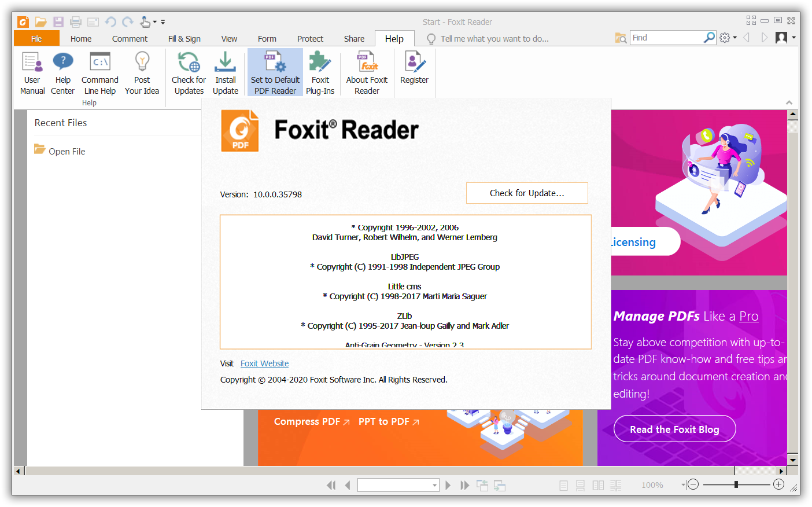
Task: Click the next search result arrow
Action: click(764, 38)
